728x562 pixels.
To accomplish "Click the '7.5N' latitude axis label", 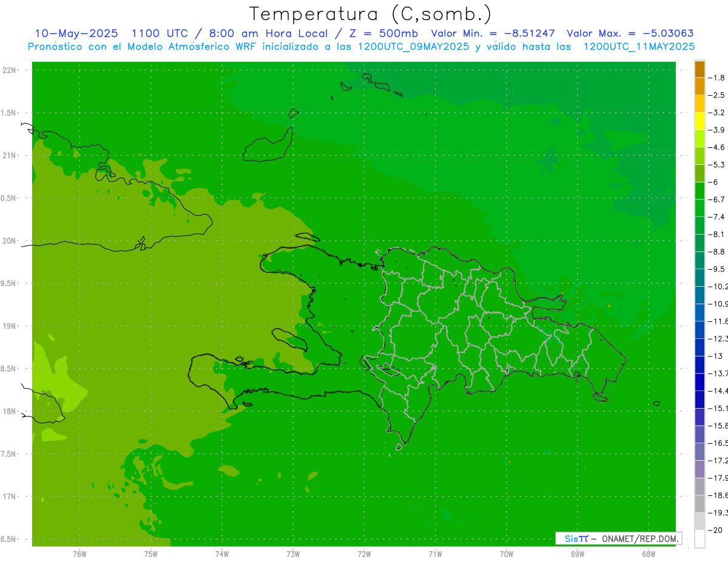I will (x=9, y=454).
